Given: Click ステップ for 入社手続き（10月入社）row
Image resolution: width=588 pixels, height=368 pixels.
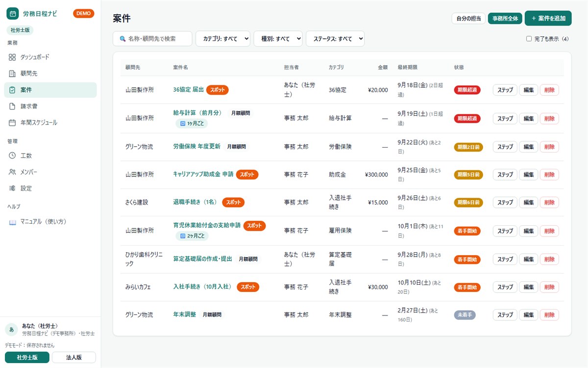Looking at the screenshot, I should click(x=505, y=287).
